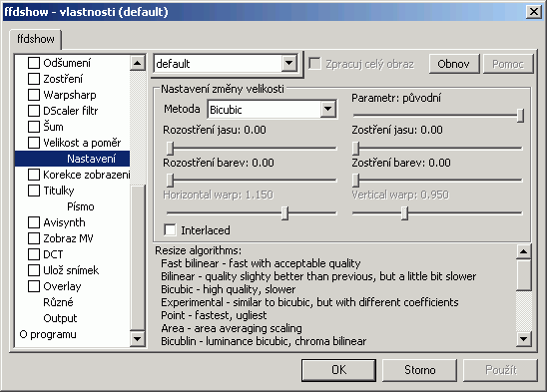The width and height of the screenshot is (547, 392).
Task: Click the 'Bicublin - luminance bicubic' line
Action: click(264, 341)
